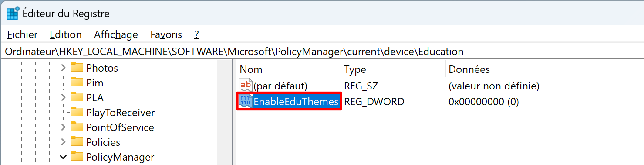The height and width of the screenshot is (165, 644).
Task: Select the Pim folder icon
Action: 77,82
